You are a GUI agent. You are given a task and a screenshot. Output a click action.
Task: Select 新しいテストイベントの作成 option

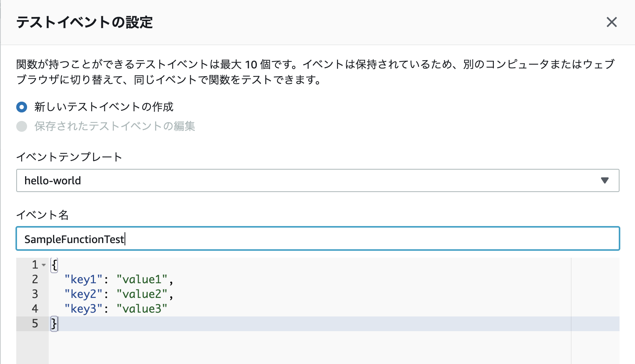pos(103,107)
